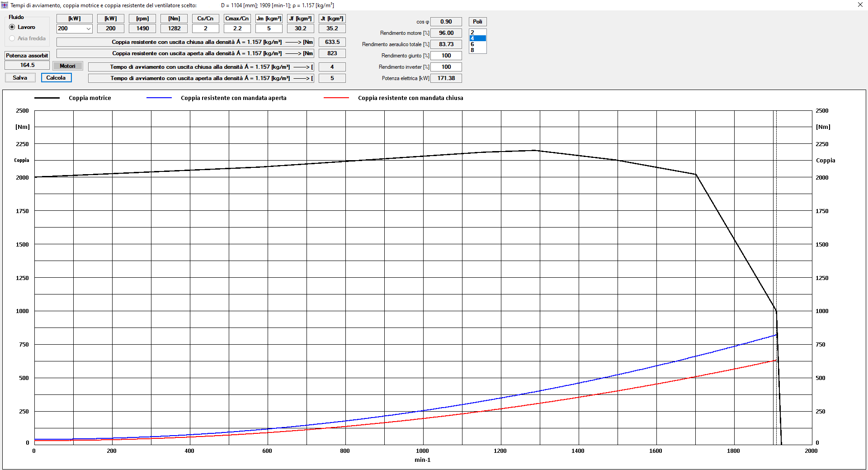Select the Lavoro fluid radio button
The image size is (868, 470).
click(12, 27)
